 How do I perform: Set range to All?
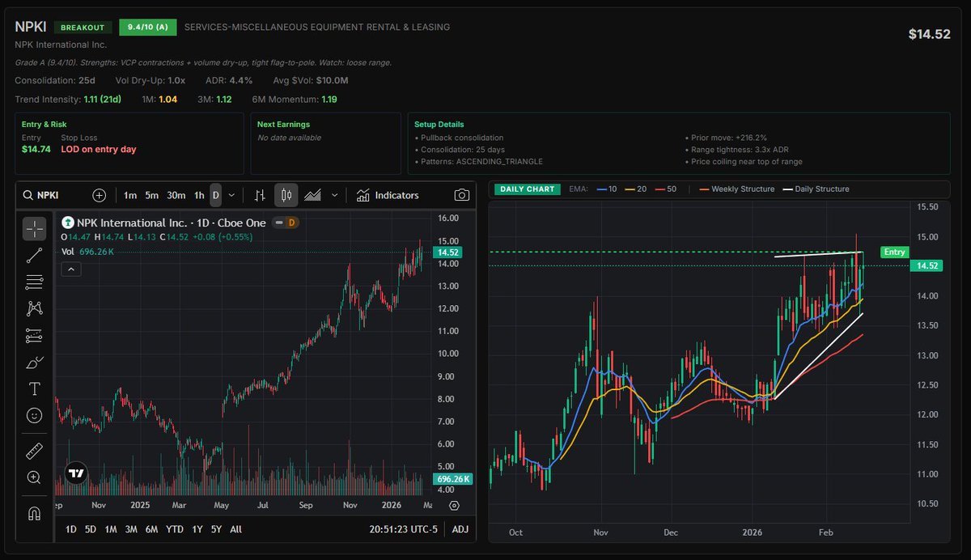(x=235, y=529)
